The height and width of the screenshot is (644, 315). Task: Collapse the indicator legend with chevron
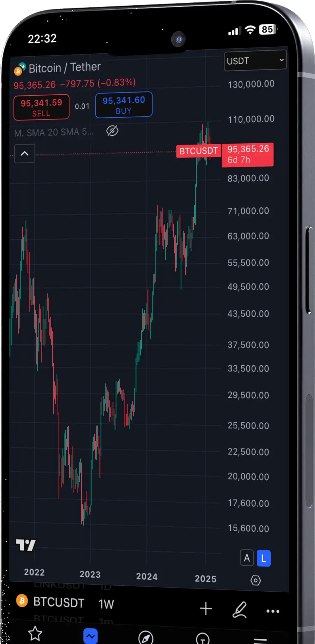point(24,153)
